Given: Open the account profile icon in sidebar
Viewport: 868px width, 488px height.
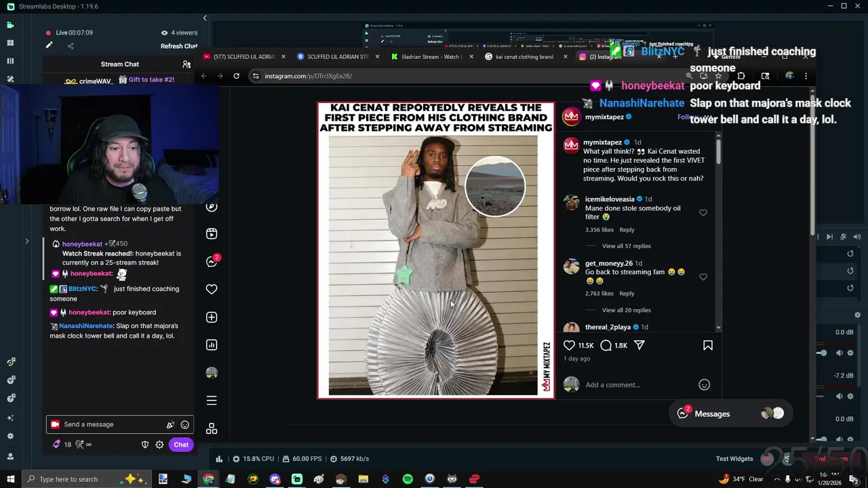Looking at the screenshot, I should (x=10, y=457).
